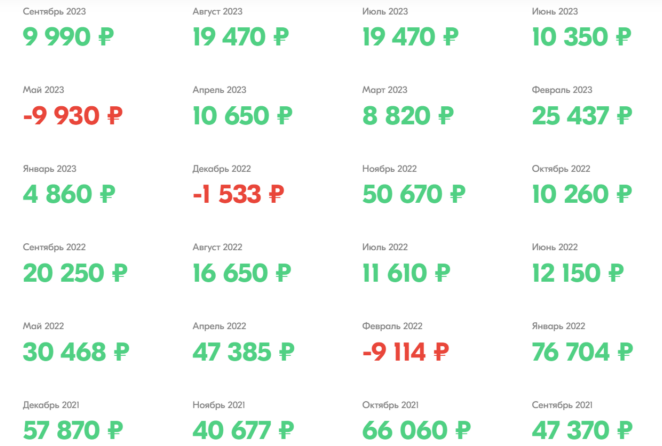662x446 pixels.
Task: Click the Август 2022 amount 16 650 ₽
Action: click(x=241, y=273)
